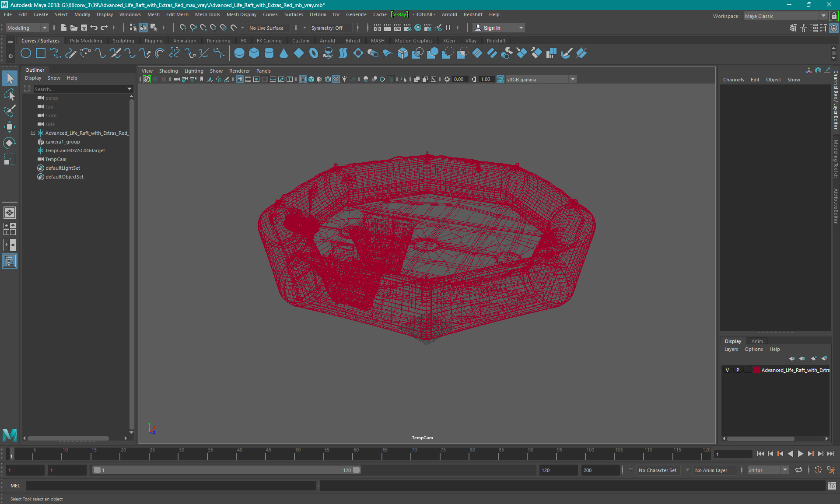Switch to four view layout

10,229
